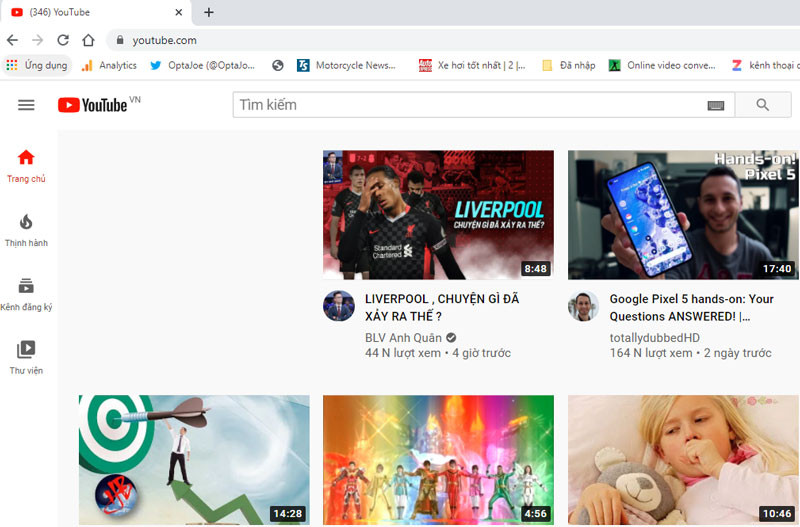
Task: Open Xe hơi tốt nhất bookmark
Action: (472, 65)
